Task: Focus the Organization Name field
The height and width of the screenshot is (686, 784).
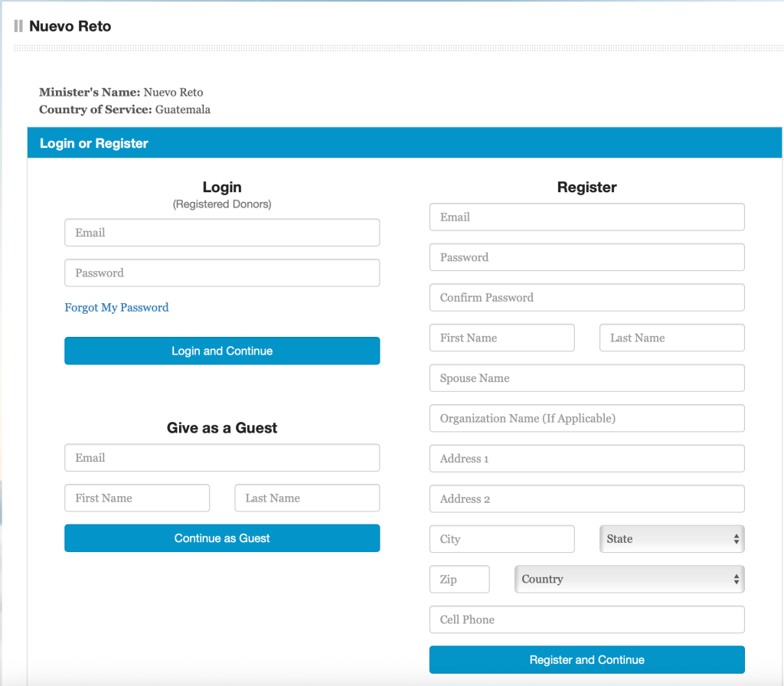Action: tap(586, 419)
